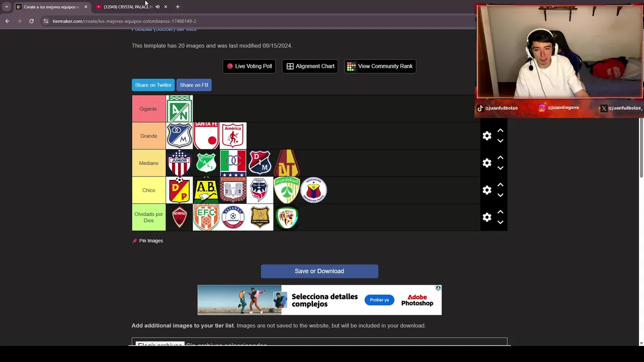Toggle Pin Images option
Image resolution: width=644 pixels, height=362 pixels.
coord(147,240)
